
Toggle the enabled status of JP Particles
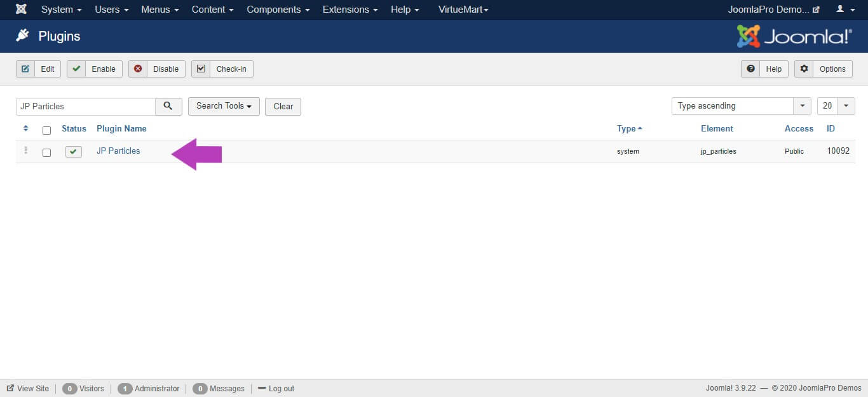(74, 152)
